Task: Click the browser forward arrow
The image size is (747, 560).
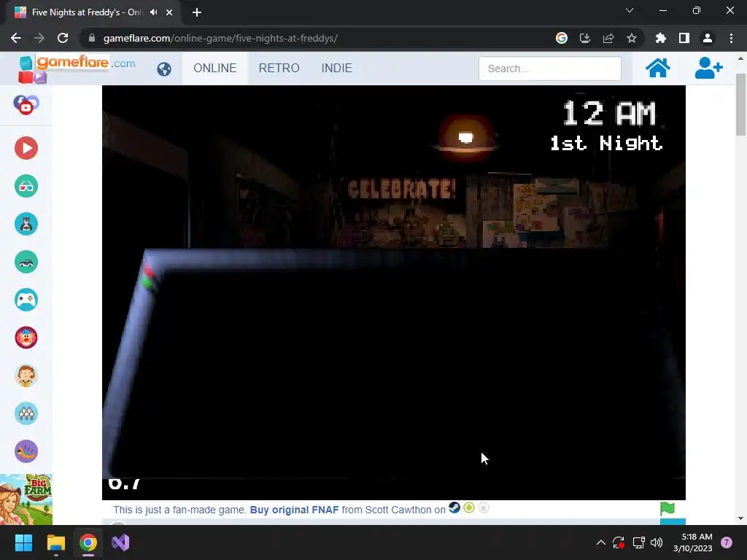Action: pos(39,38)
